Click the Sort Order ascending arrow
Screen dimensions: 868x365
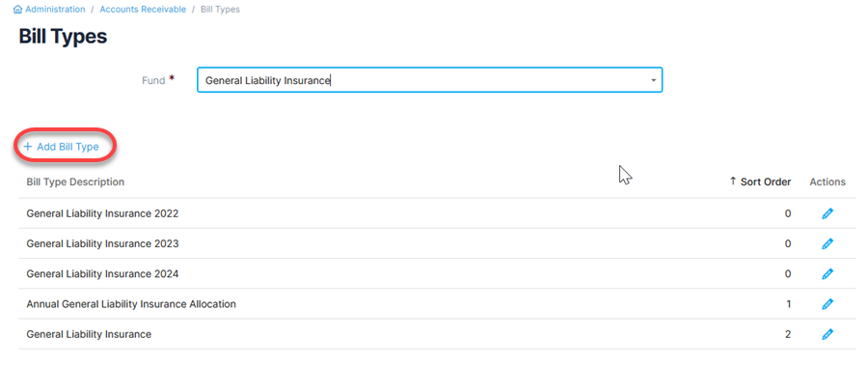point(733,182)
